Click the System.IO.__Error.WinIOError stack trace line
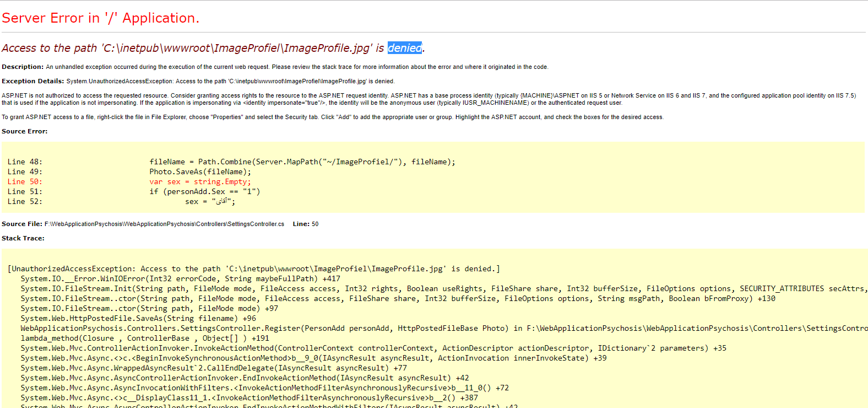Image resolution: width=868 pixels, height=408 pixels. pos(180,278)
